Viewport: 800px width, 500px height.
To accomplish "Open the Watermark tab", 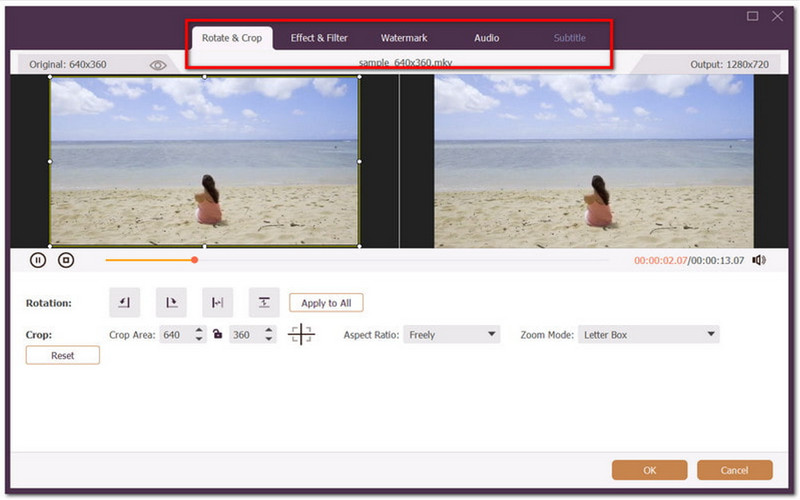I will click(404, 38).
